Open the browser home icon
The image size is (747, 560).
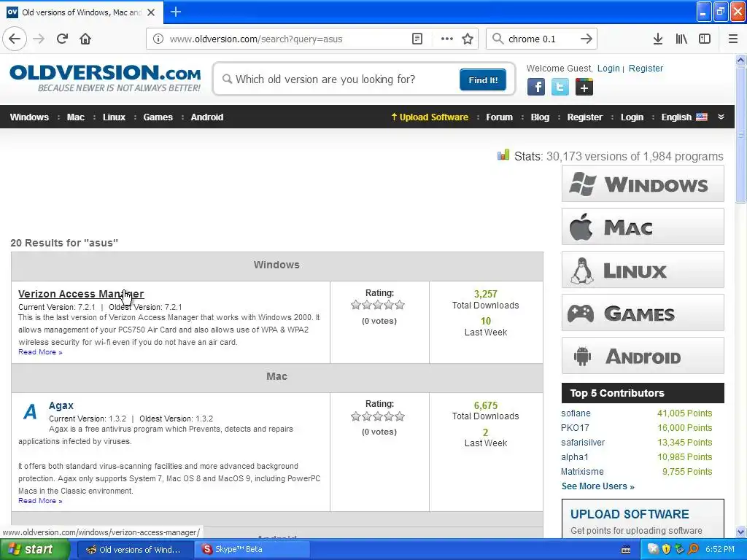tap(85, 39)
